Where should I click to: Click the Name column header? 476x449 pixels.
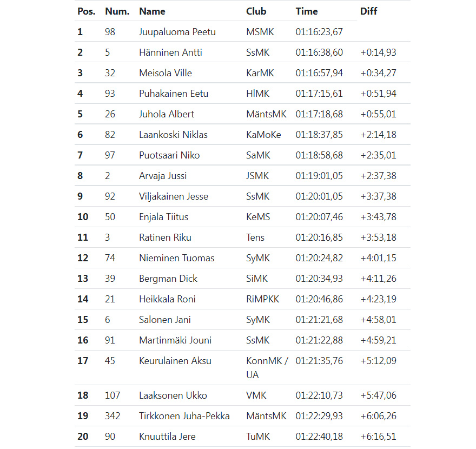[x=152, y=11]
